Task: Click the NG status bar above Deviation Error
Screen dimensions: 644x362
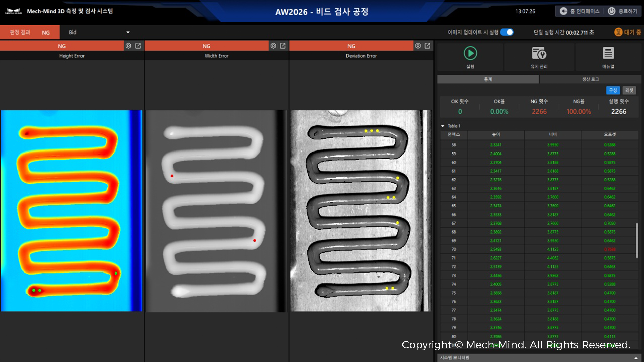Action: tap(351, 46)
